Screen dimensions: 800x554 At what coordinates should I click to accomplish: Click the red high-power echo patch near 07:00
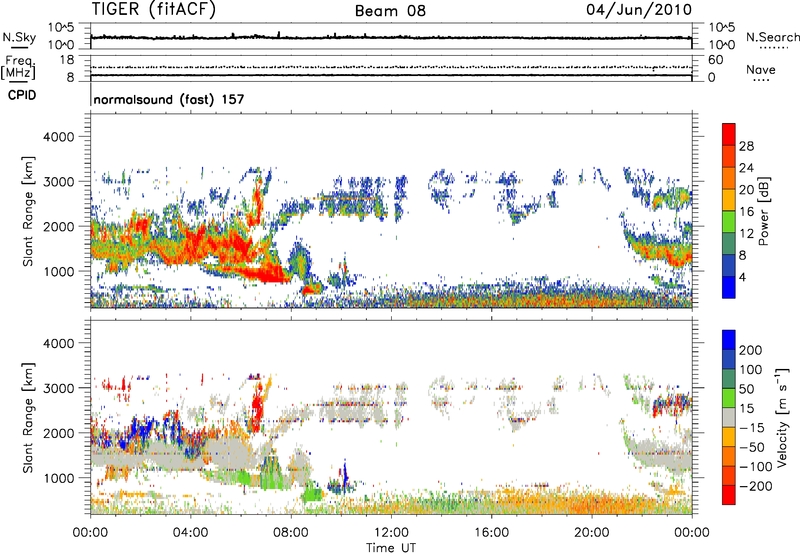click(265, 274)
